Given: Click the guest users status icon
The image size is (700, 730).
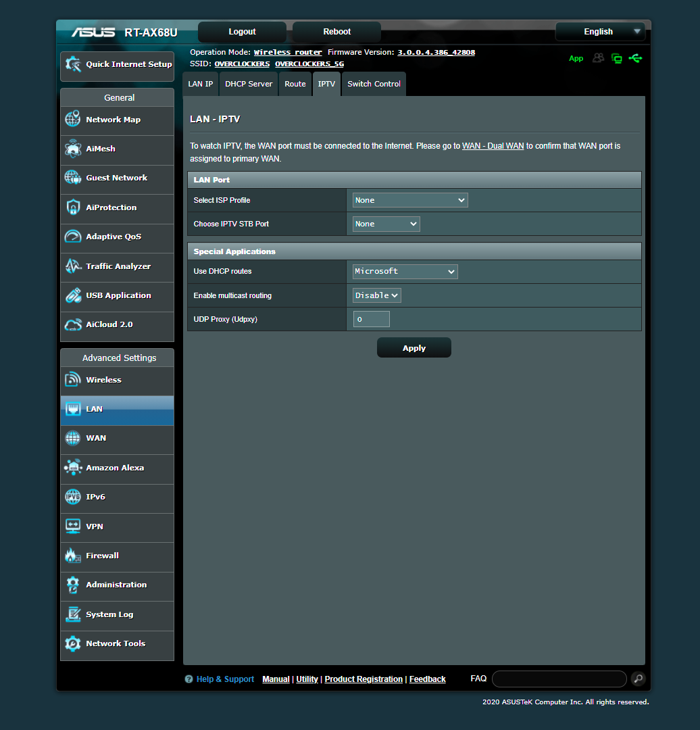Looking at the screenshot, I should click(x=599, y=57).
